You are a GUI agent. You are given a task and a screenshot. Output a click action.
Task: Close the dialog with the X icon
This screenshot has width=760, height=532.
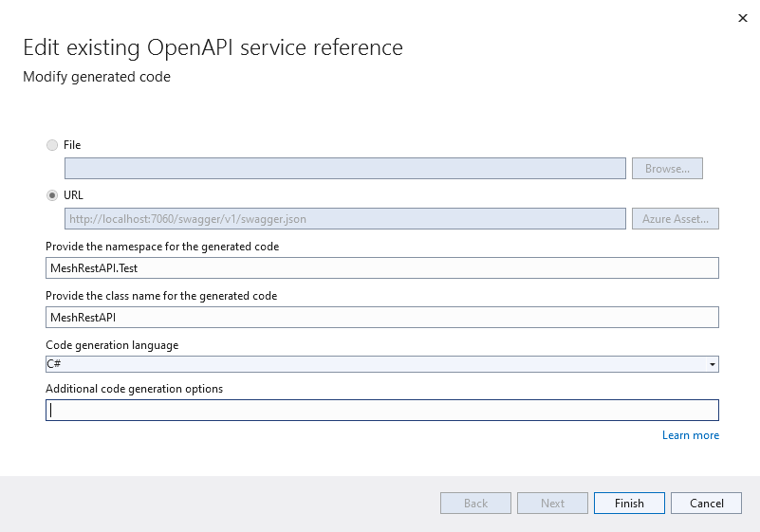click(x=743, y=18)
